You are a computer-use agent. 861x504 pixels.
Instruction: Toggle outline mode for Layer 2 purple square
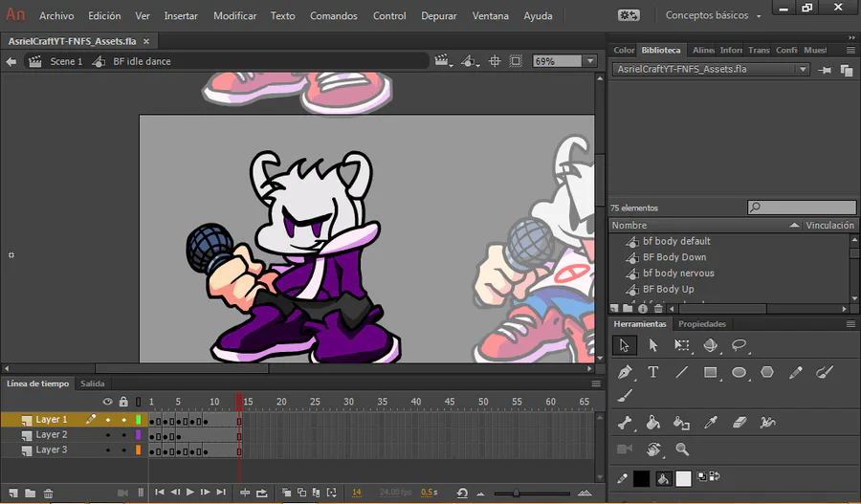tap(139, 435)
